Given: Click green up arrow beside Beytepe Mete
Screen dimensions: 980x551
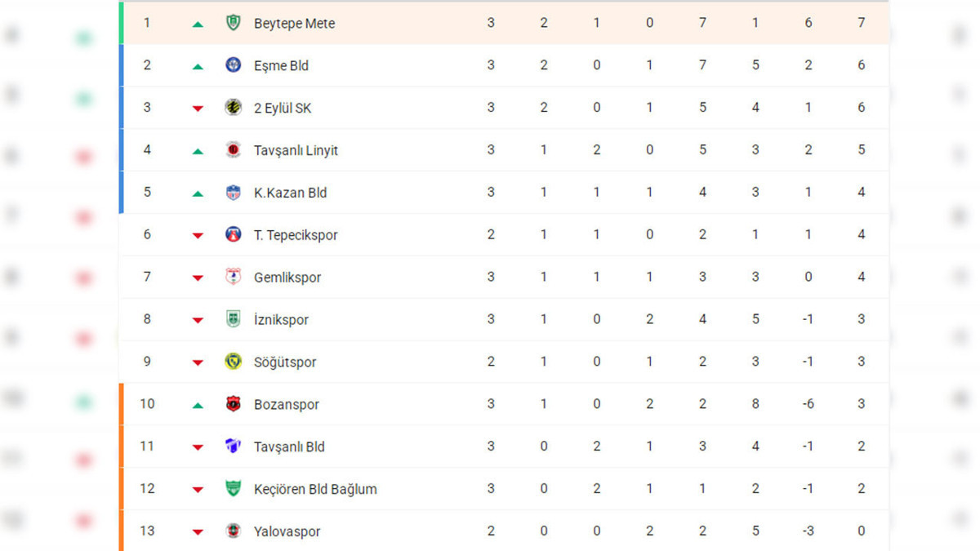Looking at the screenshot, I should click(197, 24).
